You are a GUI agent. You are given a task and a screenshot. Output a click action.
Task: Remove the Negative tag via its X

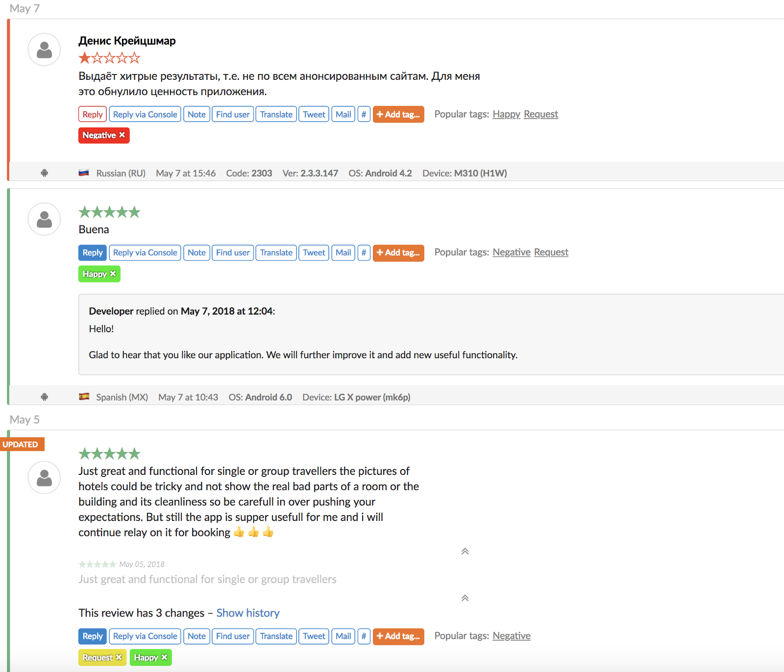tap(122, 135)
